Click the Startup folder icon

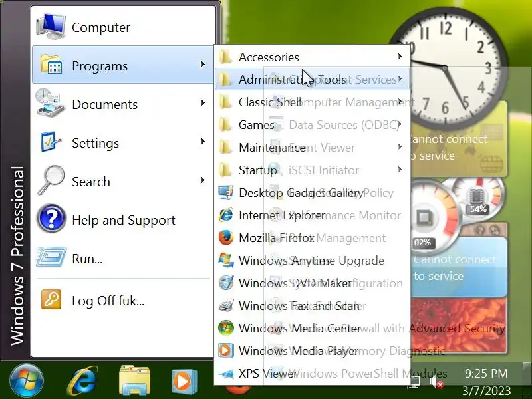tap(225, 170)
